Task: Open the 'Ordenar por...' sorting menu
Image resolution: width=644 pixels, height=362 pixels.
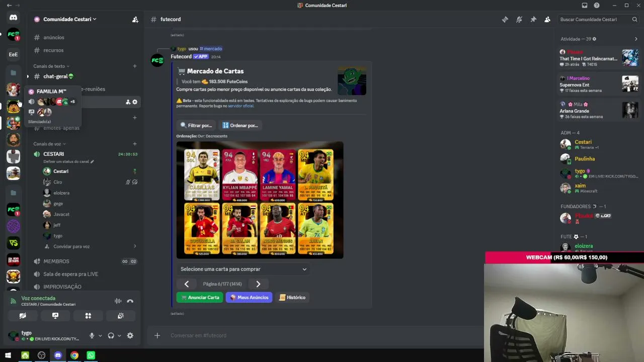Action: (240, 125)
